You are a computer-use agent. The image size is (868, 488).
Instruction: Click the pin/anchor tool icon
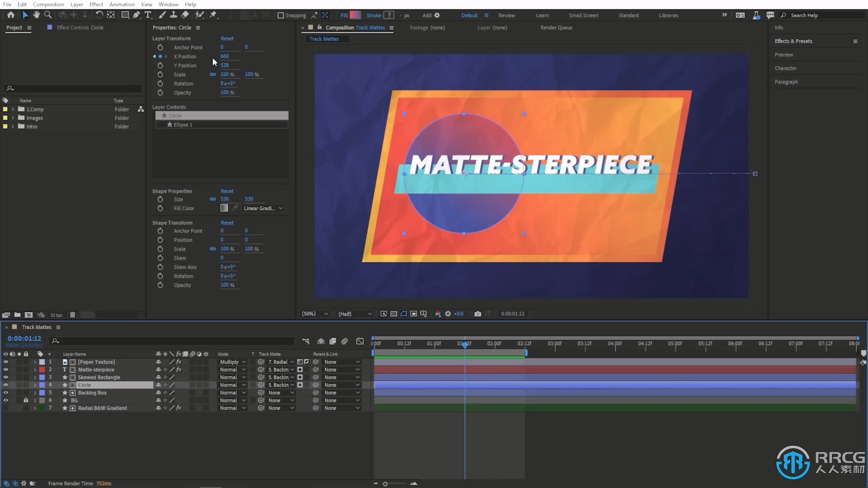pyautogui.click(x=213, y=15)
